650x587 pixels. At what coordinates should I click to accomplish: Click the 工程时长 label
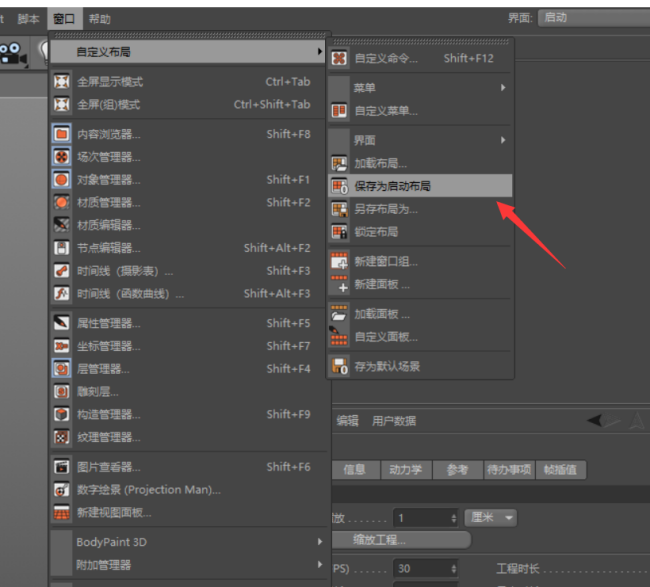pyautogui.click(x=518, y=568)
